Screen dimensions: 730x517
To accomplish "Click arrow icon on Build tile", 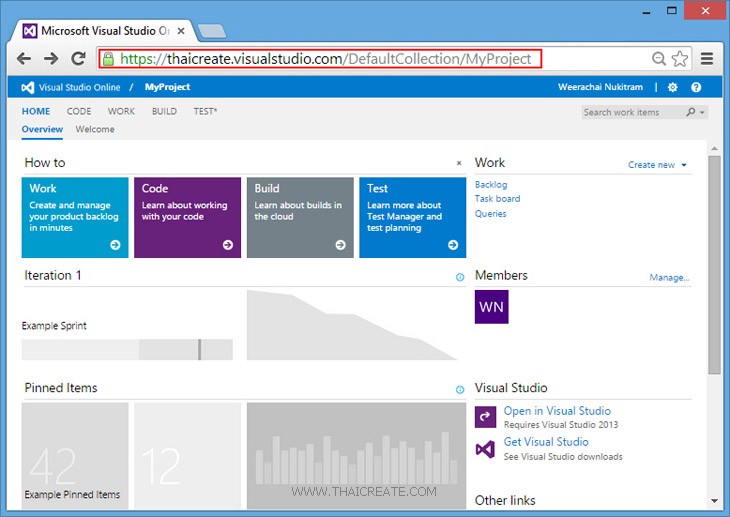I will click(x=340, y=245).
